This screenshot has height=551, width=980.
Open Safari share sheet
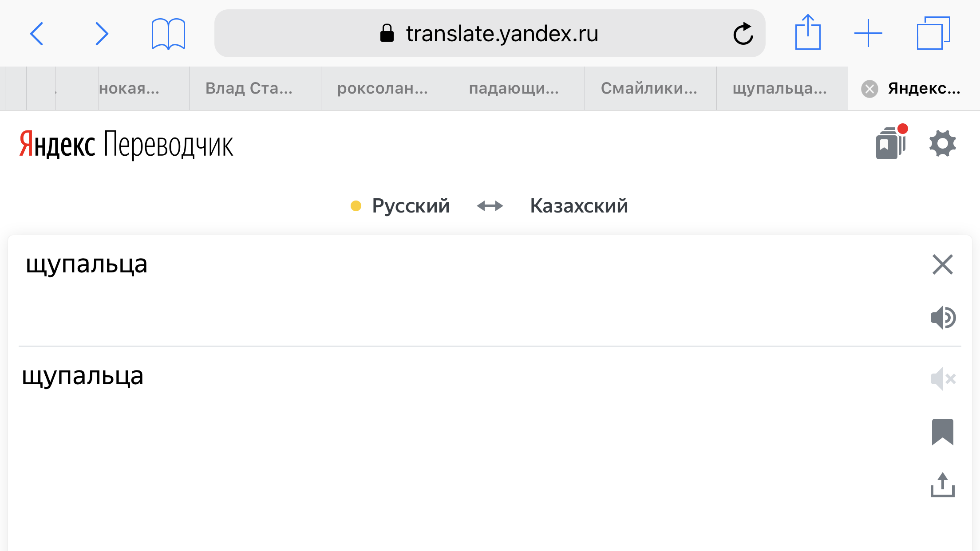[x=808, y=33]
